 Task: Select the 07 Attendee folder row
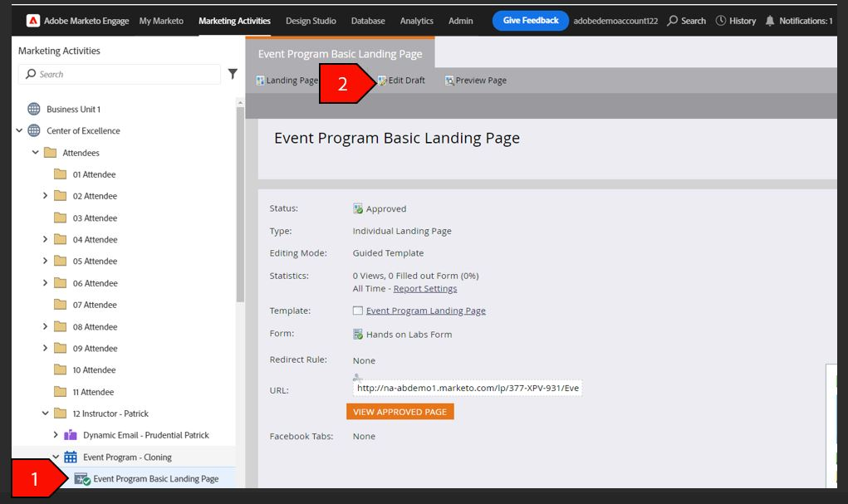pyautogui.click(x=123, y=305)
